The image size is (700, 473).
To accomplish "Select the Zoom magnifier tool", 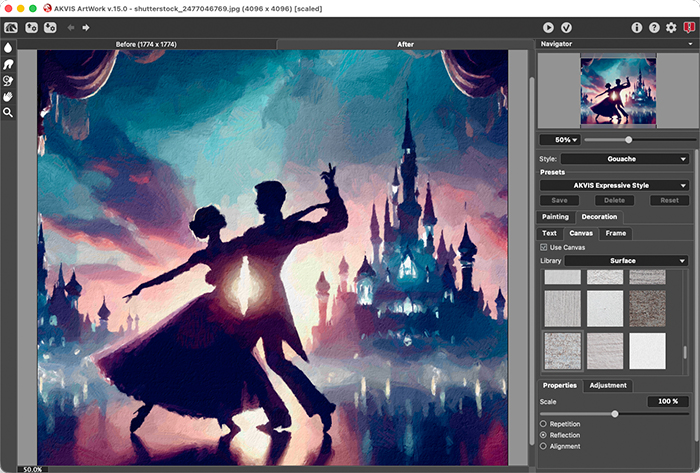I will click(8, 112).
